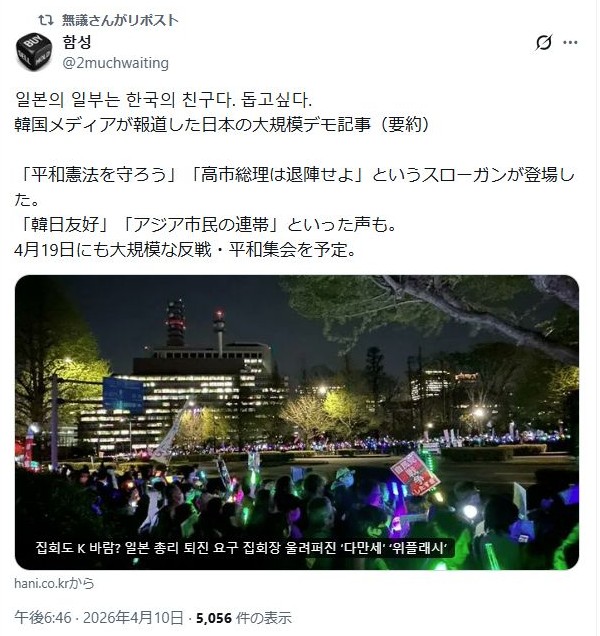
Task: Click the Korean headline caption on image
Action: pyautogui.click(x=242, y=548)
